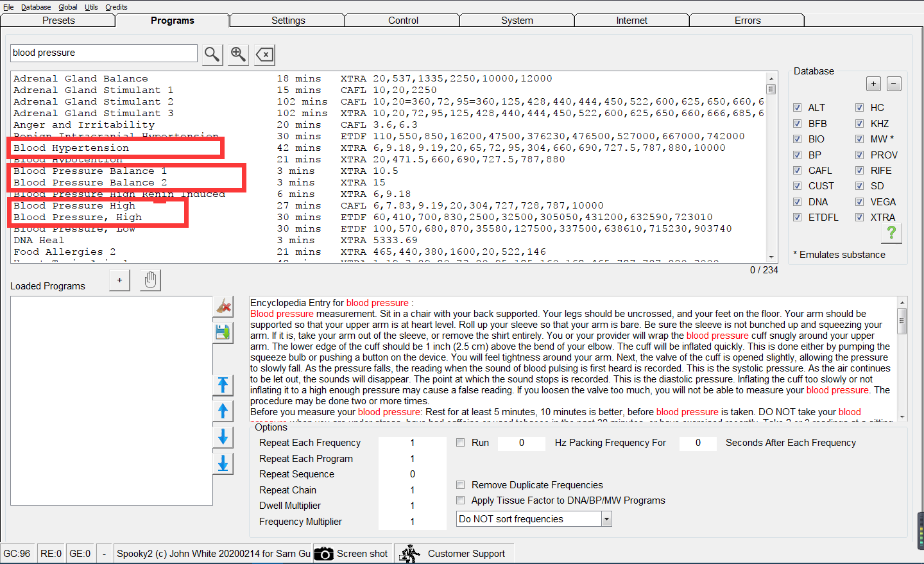This screenshot has width=924, height=564.
Task: Click the magnifier search icon
Action: [x=212, y=55]
